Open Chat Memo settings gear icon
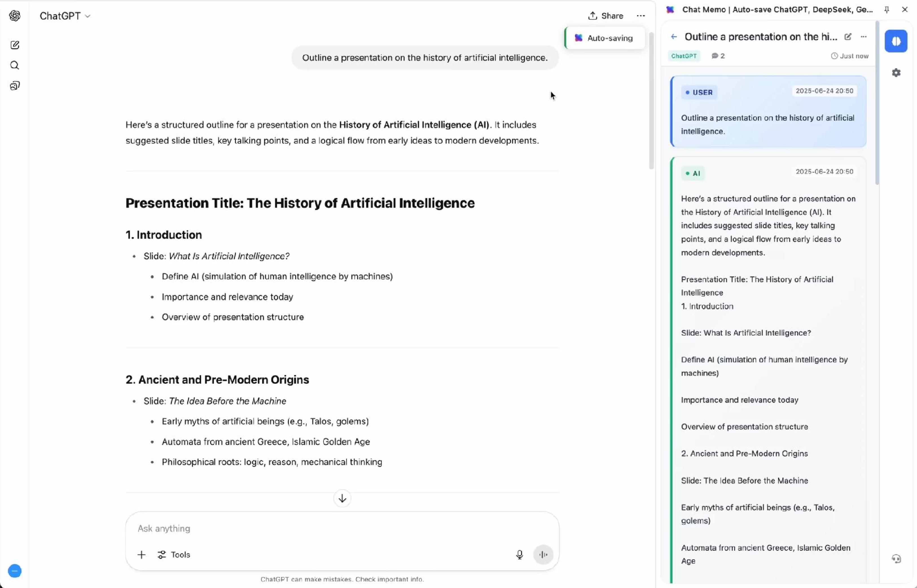Screen dimensions: 917x588 coord(896,72)
